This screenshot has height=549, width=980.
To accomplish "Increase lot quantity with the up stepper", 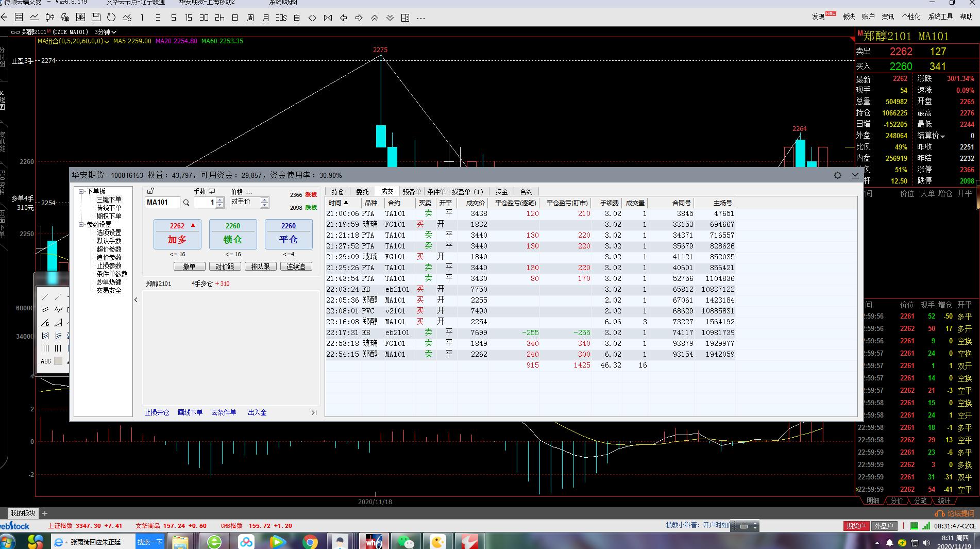I will (x=220, y=199).
